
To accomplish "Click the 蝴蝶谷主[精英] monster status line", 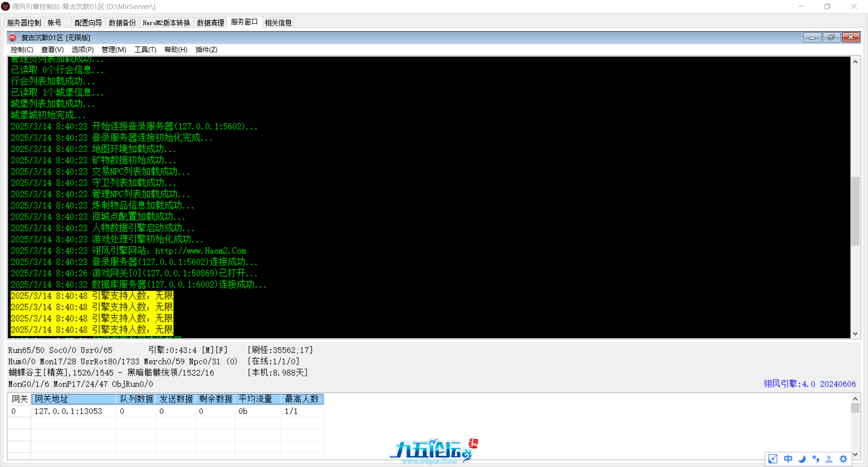I will pyautogui.click(x=111, y=373).
